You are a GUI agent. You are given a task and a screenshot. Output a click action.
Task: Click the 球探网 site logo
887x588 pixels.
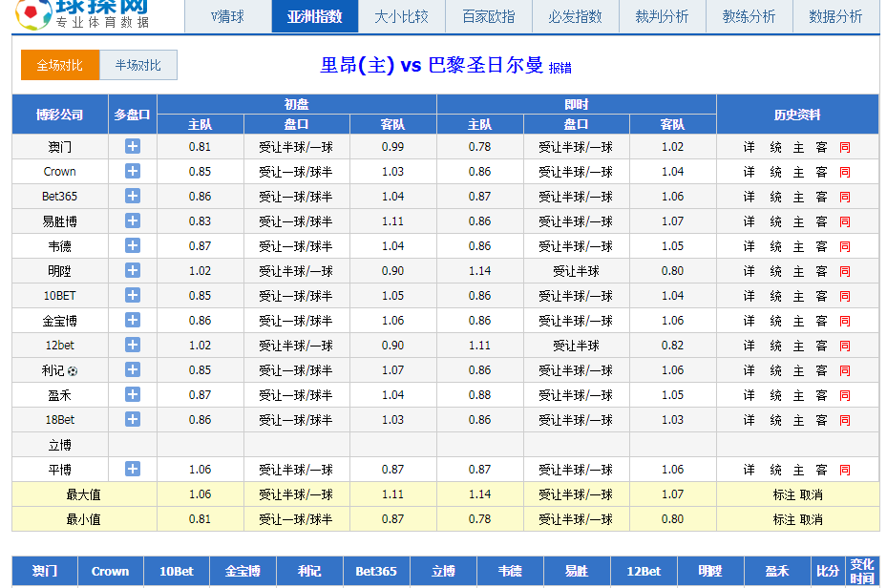83,14
